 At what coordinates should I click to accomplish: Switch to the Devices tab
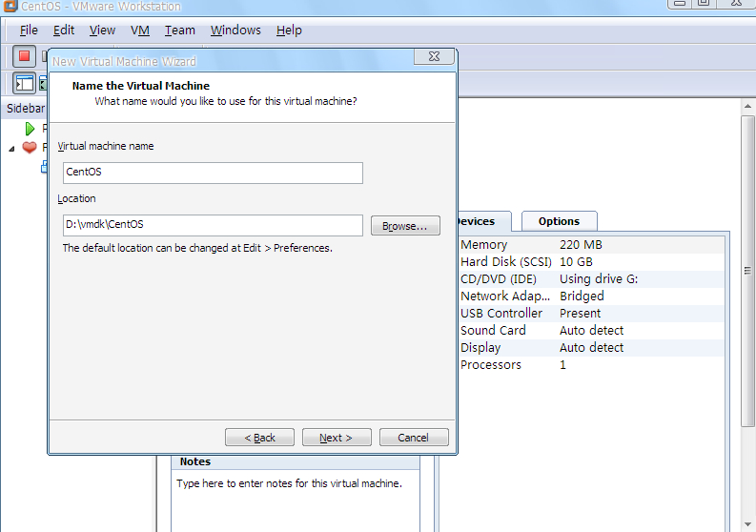[483, 221]
